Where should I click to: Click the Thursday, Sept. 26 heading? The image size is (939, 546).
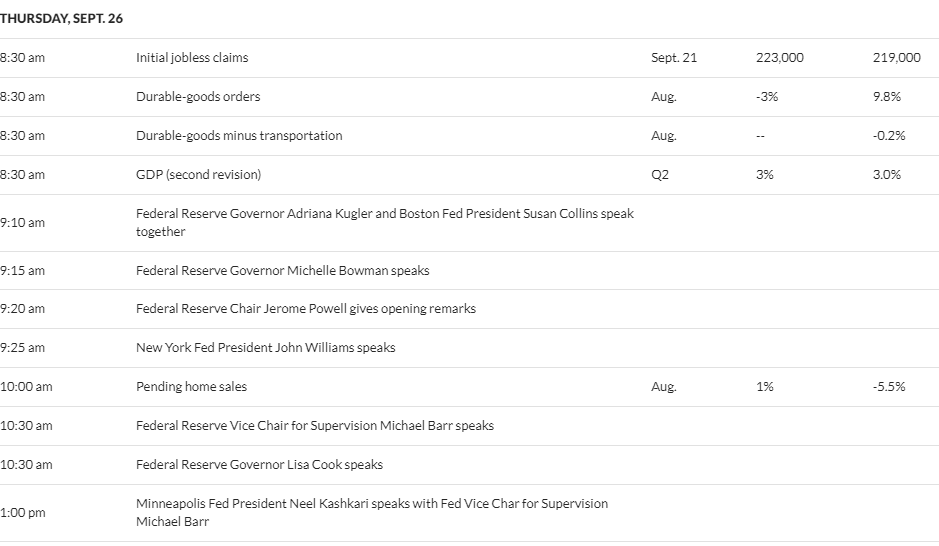pyautogui.click(x=61, y=19)
